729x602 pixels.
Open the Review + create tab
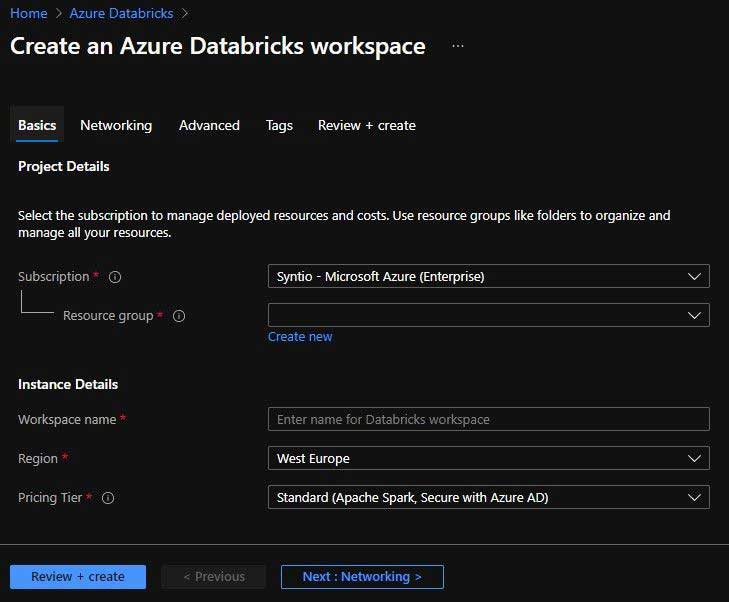(x=367, y=125)
